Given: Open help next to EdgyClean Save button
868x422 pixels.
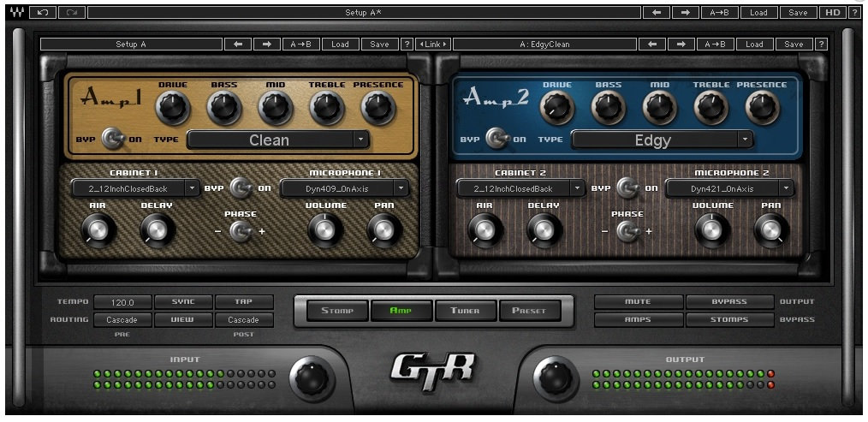Looking at the screenshot, I should click(821, 45).
